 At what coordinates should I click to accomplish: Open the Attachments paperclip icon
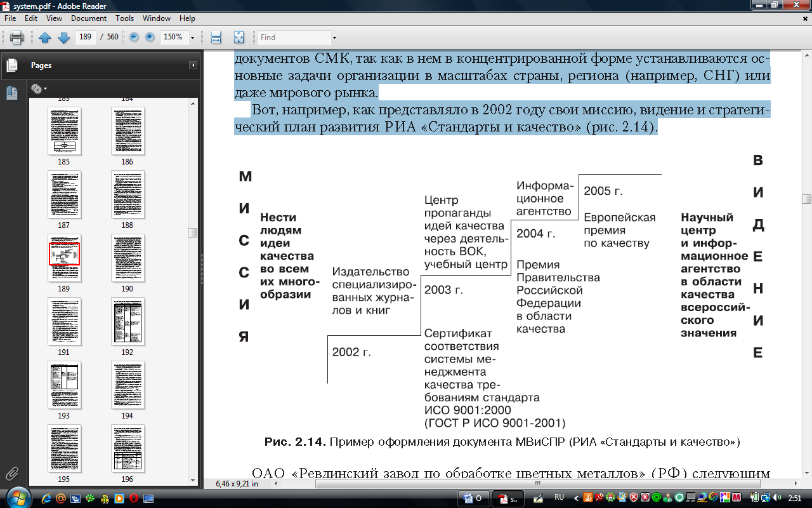pos(11,473)
